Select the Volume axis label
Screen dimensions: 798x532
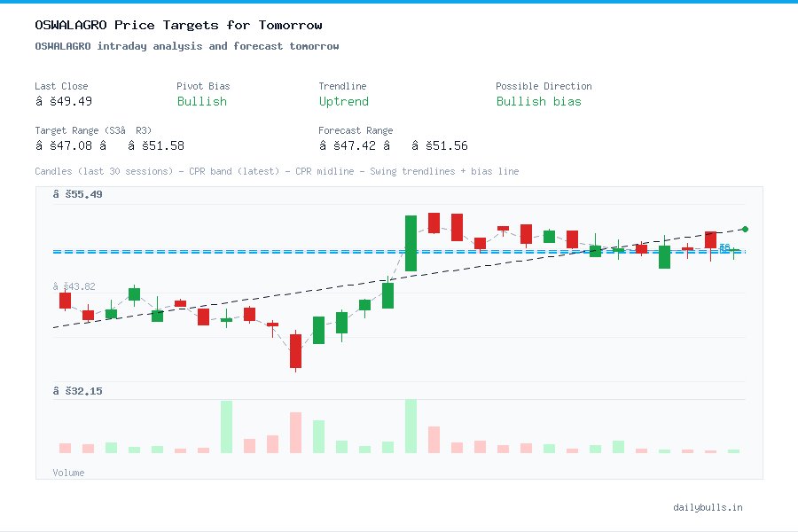click(68, 473)
